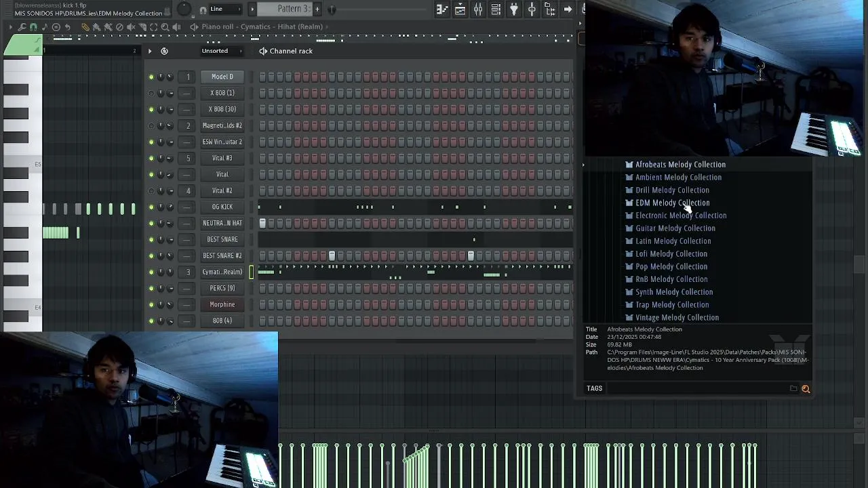Click the browser vertical scrollbar
The width and height of the screenshot is (868, 488).
click(859, 264)
